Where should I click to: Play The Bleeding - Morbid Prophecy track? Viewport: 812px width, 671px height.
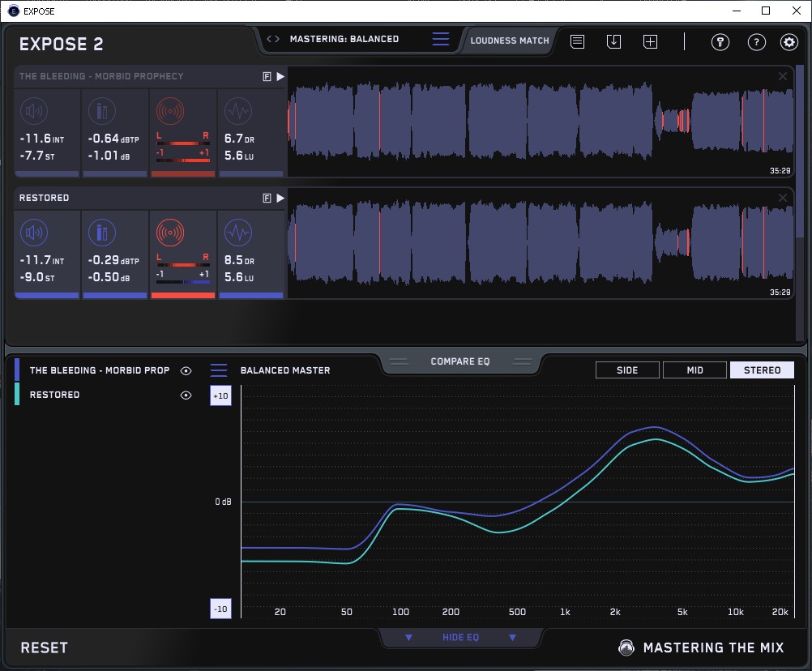pos(280,77)
